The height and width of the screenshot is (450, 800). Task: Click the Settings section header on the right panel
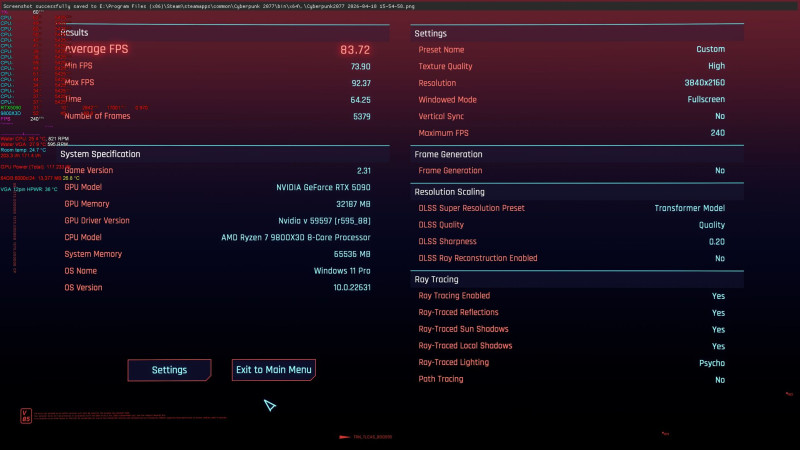point(430,34)
